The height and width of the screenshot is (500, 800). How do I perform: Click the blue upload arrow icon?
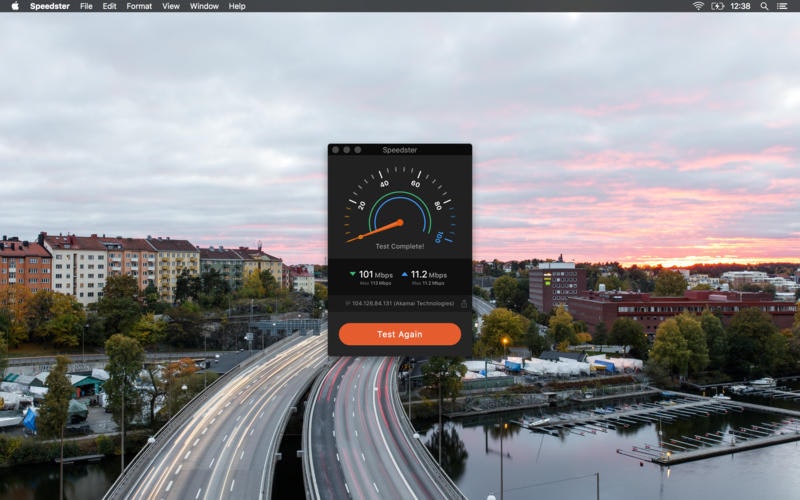click(x=405, y=274)
